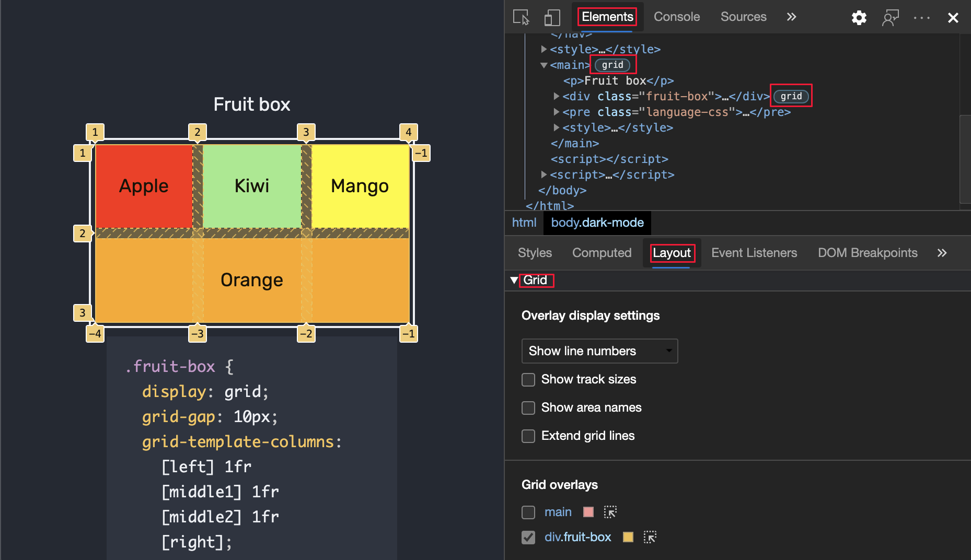Activate the inspect element cursor tool
Viewport: 971px width, 560px height.
pos(521,17)
